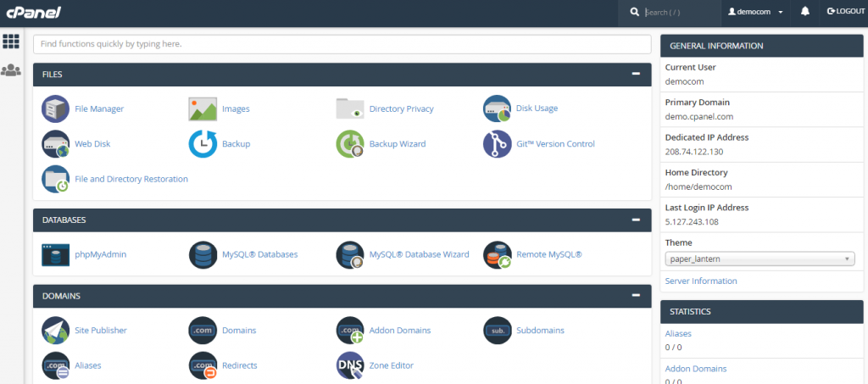The width and height of the screenshot is (868, 384).
Task: Open the paper_lantern theme dropdown
Action: (x=759, y=259)
